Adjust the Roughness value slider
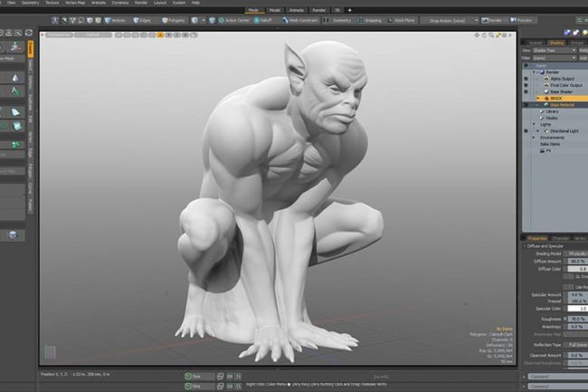The width and height of the screenshot is (588, 392). click(x=575, y=319)
